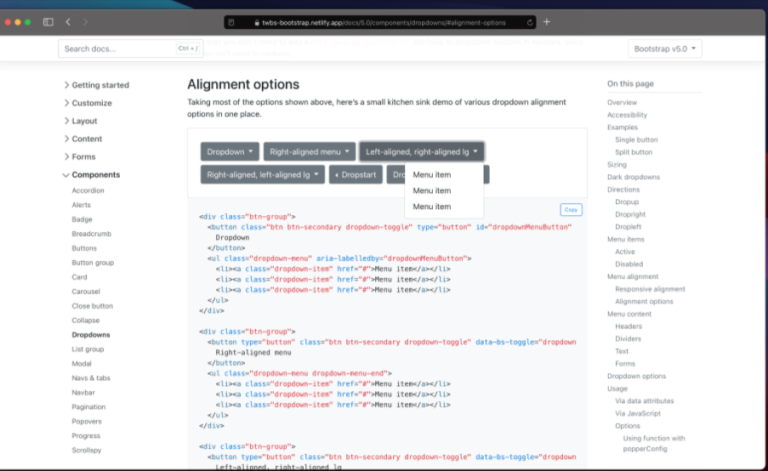This screenshot has height=471, width=768.
Task: Open Alerts in the sidebar
Action: [81, 205]
